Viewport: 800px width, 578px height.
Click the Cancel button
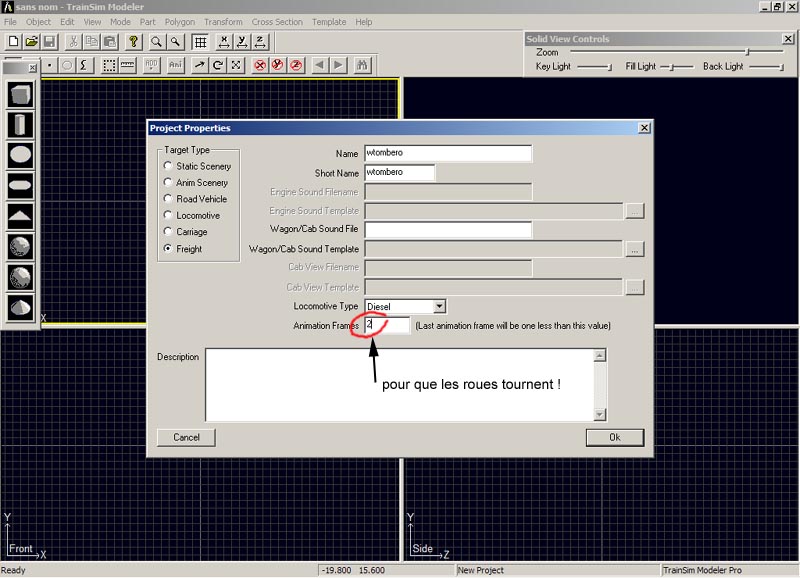[186, 437]
